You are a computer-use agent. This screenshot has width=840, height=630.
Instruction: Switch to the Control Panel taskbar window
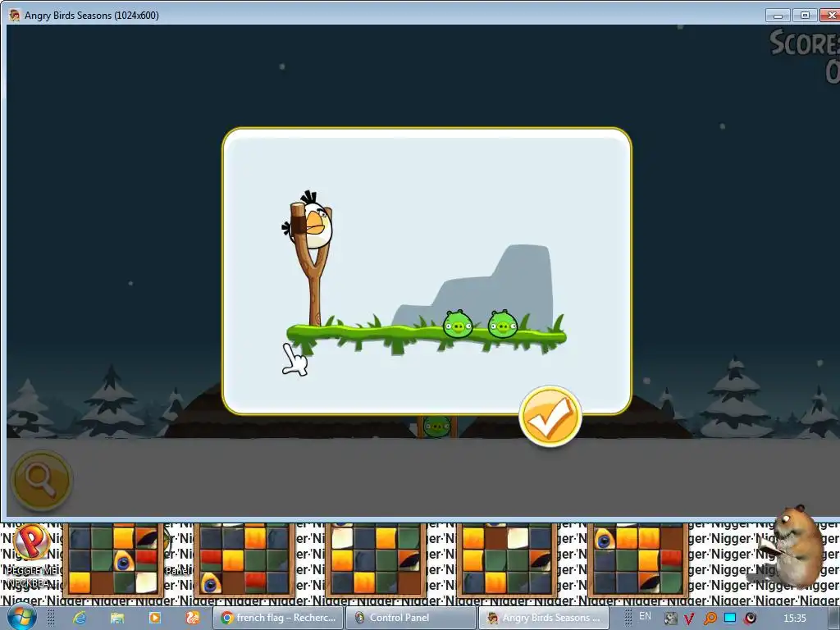point(410,618)
